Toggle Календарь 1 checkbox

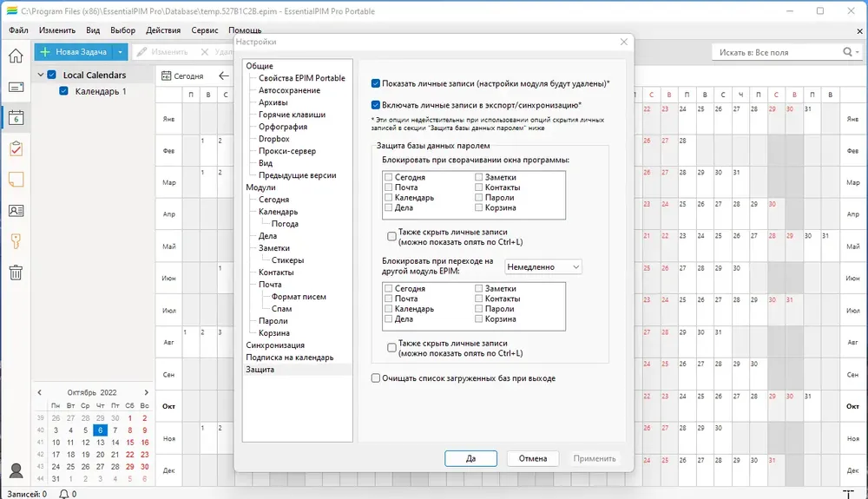pyautogui.click(x=63, y=91)
